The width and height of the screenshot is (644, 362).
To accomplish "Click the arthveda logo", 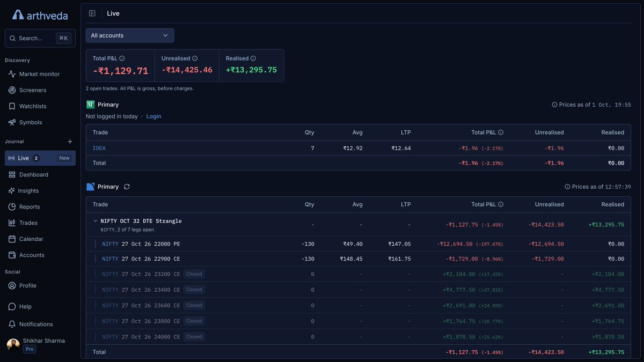I will click(x=40, y=15).
